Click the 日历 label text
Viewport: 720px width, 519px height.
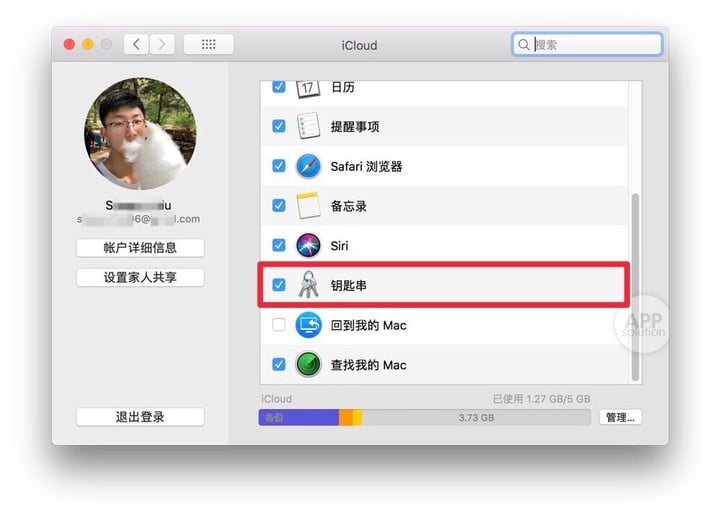pos(343,87)
